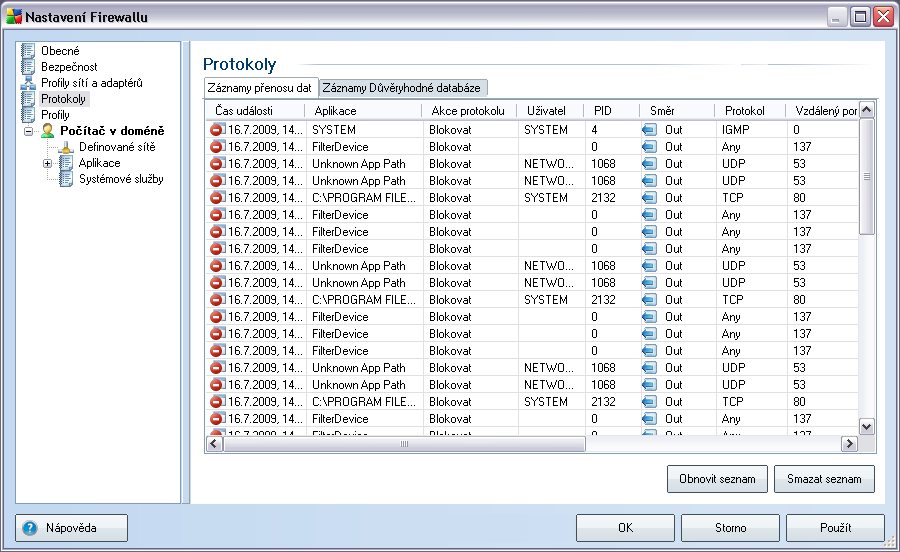Image resolution: width=900 pixels, height=552 pixels.
Task: Click the help question mark icon on Nápověda
Action: [x=30, y=528]
